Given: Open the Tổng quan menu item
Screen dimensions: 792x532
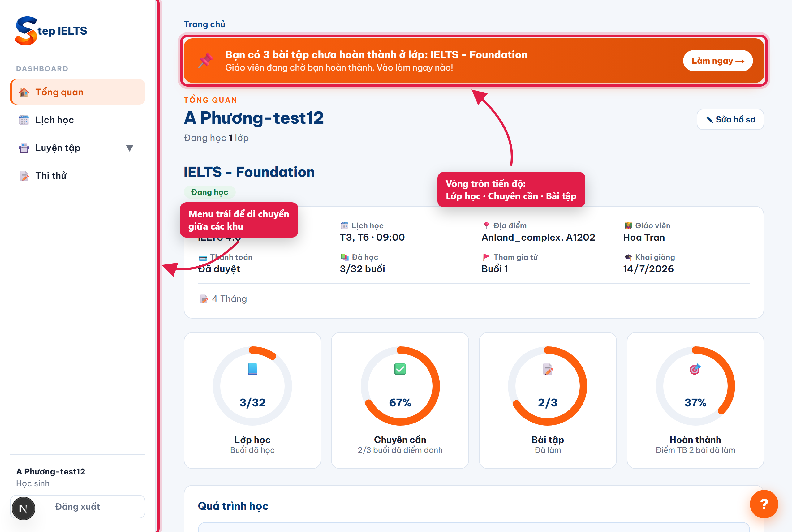Looking at the screenshot, I should [78, 92].
